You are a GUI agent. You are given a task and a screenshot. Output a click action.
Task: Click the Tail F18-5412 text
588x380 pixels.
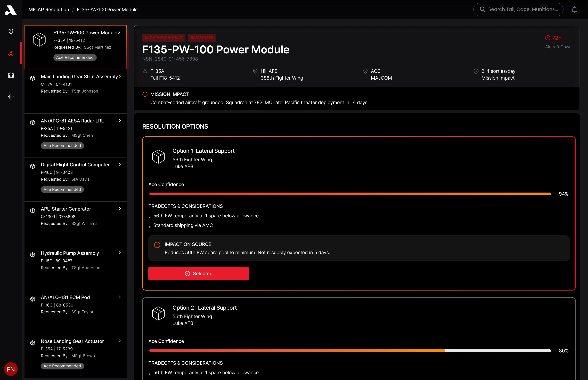(x=165, y=78)
